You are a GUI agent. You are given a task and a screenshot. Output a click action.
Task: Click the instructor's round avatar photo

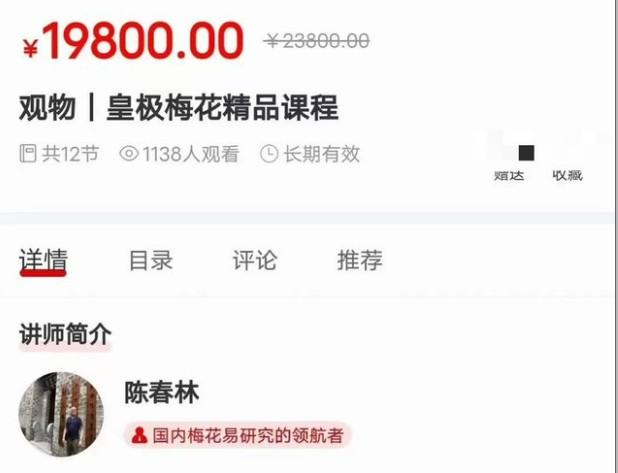click(x=61, y=414)
